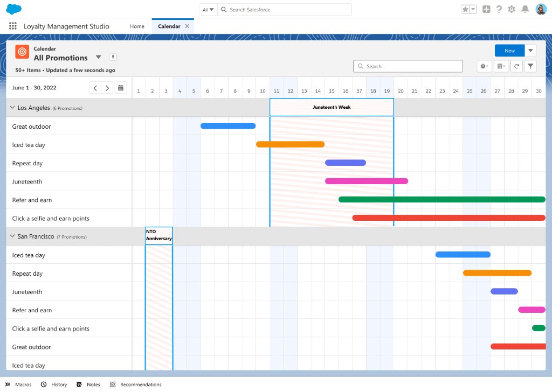Click San Francisco Refer and earn pink bar
Viewport: 552px width, 392px height.
tap(532, 310)
